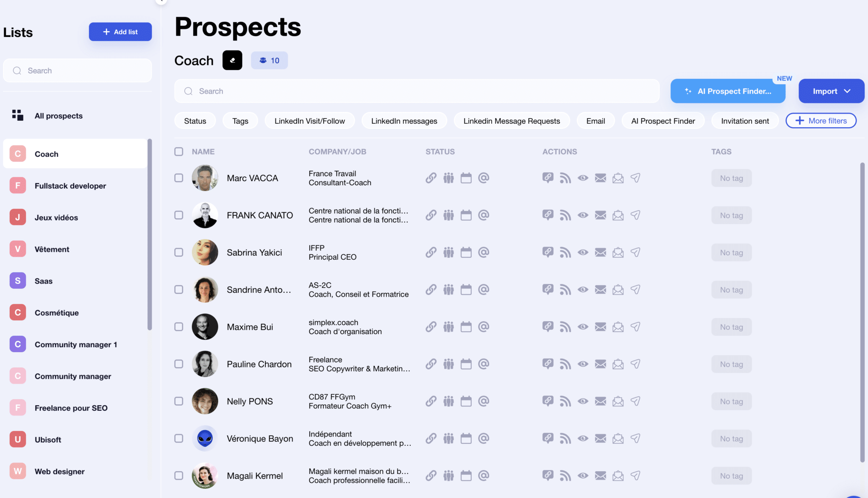The image size is (868, 498).
Task: Open the LinkedIn messages filter tab
Action: coord(404,120)
